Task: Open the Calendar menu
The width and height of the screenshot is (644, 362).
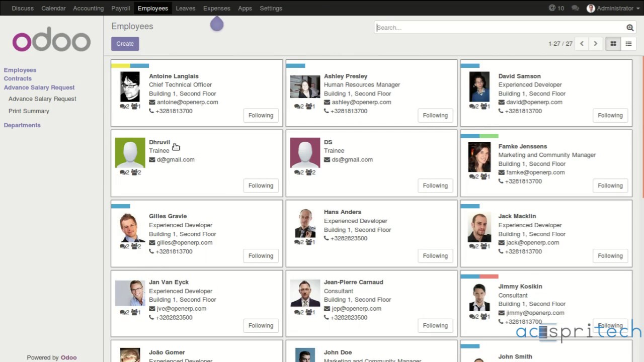Action: [x=53, y=8]
